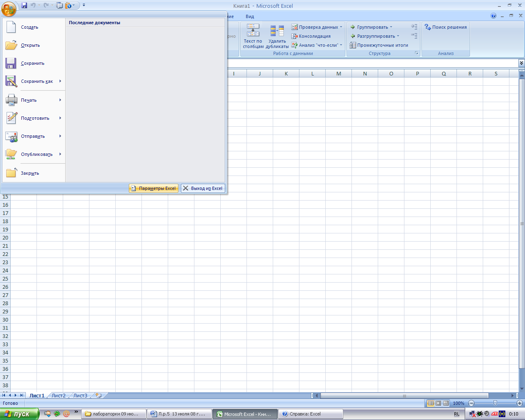Choose Создать in the Office menu
The image size is (525, 420).
click(x=34, y=27)
